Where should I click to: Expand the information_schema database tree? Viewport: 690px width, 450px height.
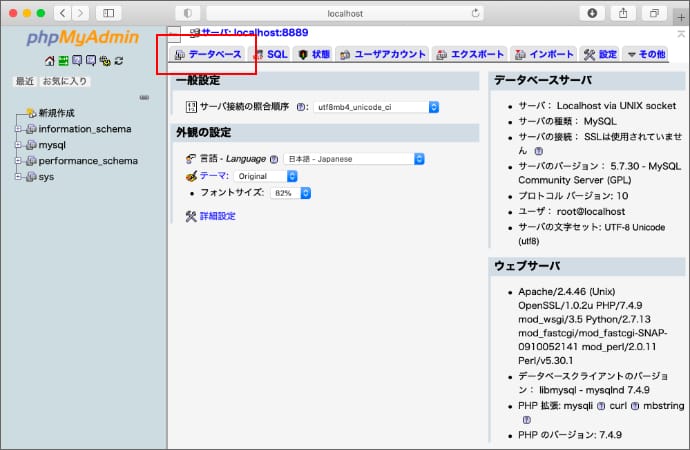click(18, 129)
